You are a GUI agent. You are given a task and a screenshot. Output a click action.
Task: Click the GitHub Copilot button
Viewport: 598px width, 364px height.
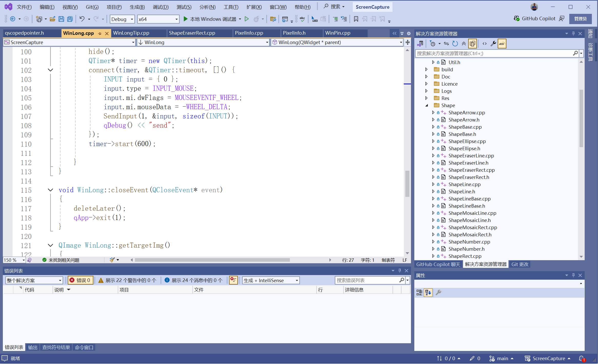(x=535, y=19)
